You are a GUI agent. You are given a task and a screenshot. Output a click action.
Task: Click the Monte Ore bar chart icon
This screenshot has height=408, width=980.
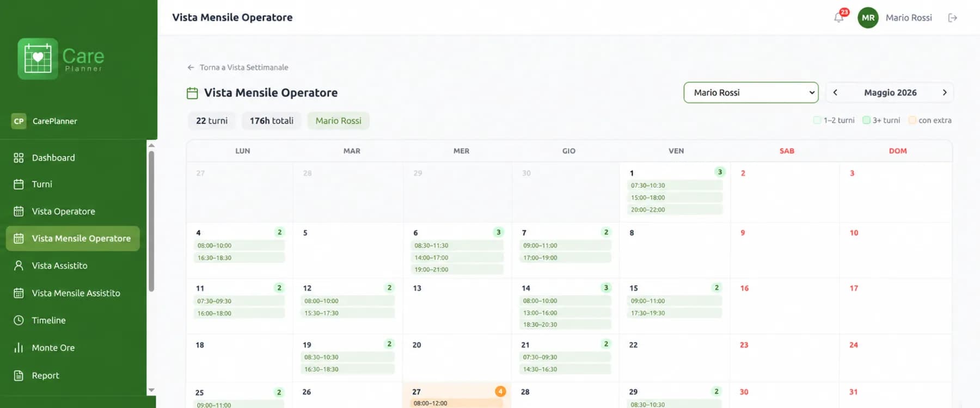[x=19, y=348]
